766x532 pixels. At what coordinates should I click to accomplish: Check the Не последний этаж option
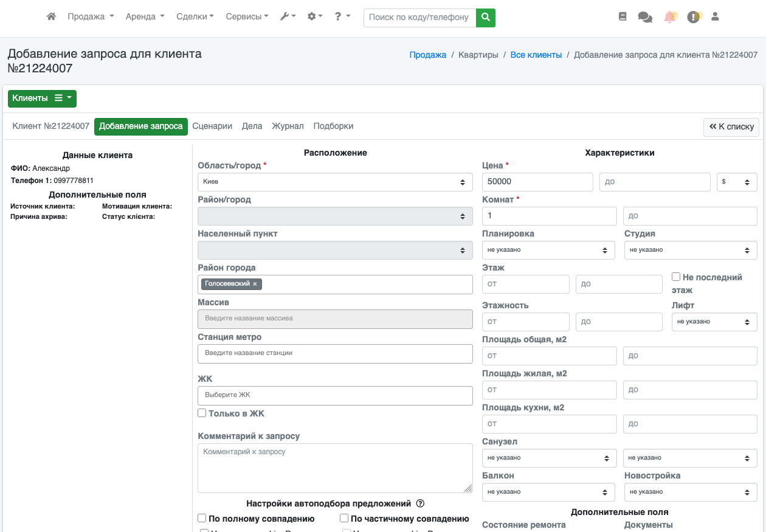676,277
